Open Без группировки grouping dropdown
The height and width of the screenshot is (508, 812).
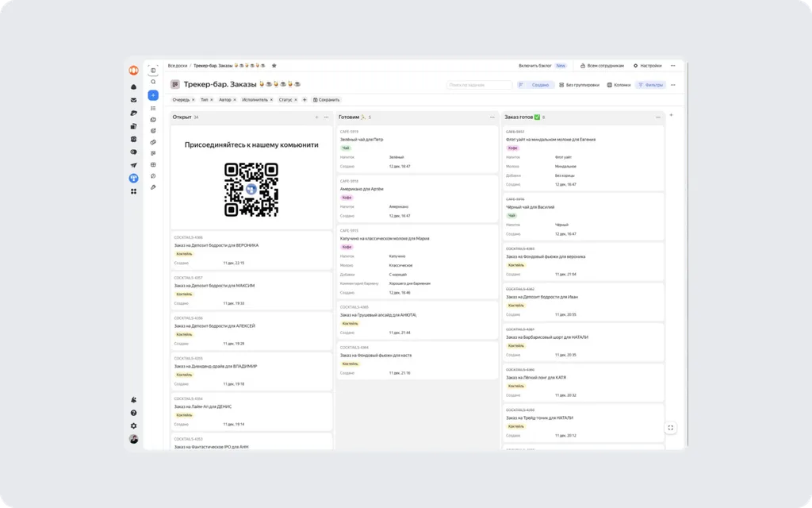(x=579, y=85)
